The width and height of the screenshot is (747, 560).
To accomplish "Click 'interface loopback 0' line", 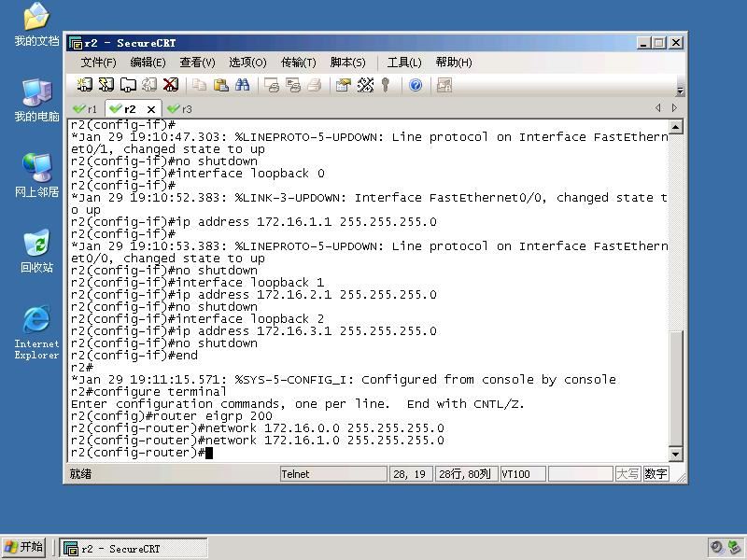I will click(197, 174).
